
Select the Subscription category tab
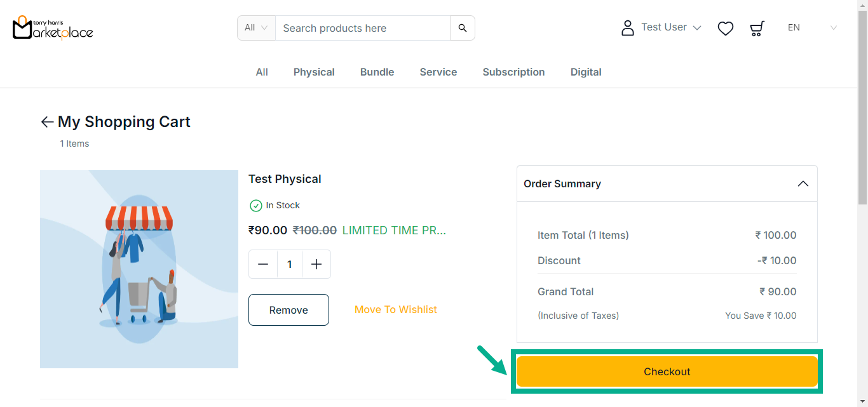tap(513, 72)
